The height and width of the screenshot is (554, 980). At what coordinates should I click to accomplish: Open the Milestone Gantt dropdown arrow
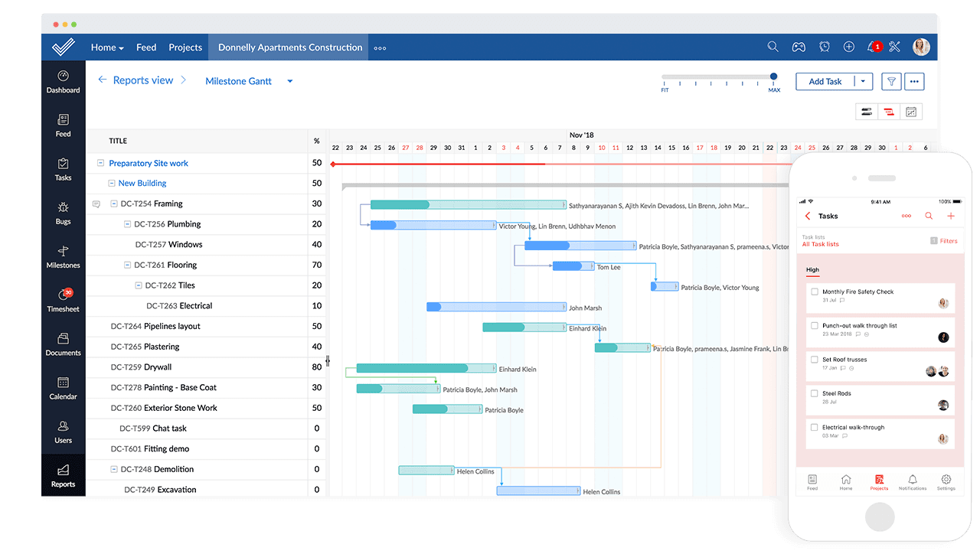pyautogui.click(x=290, y=82)
